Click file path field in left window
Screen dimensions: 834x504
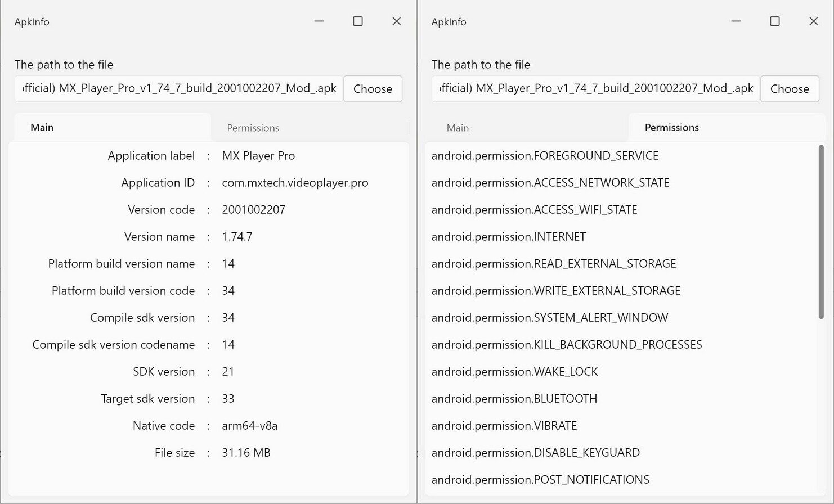(178, 89)
